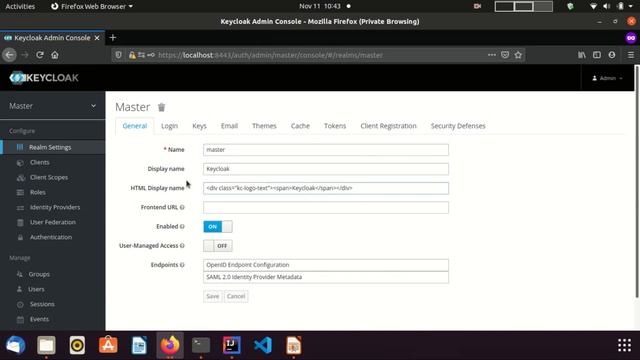Image resolution: width=640 pixels, height=360 pixels.
Task: Delete Master realm via trash icon
Action: point(162,107)
